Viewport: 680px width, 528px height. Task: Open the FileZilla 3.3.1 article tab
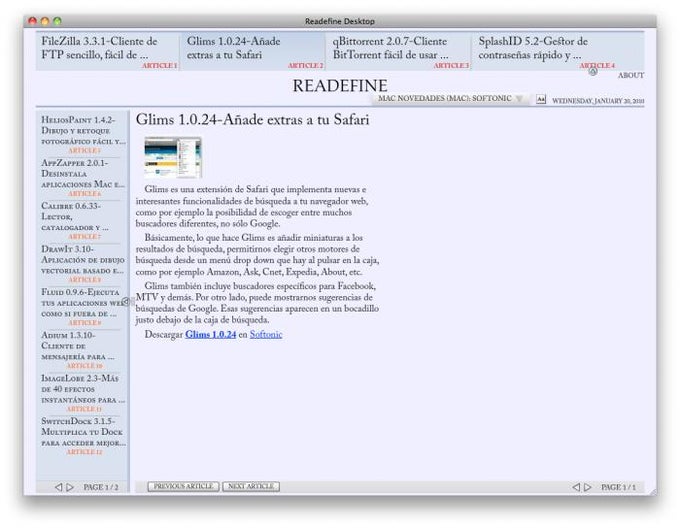click(108, 51)
